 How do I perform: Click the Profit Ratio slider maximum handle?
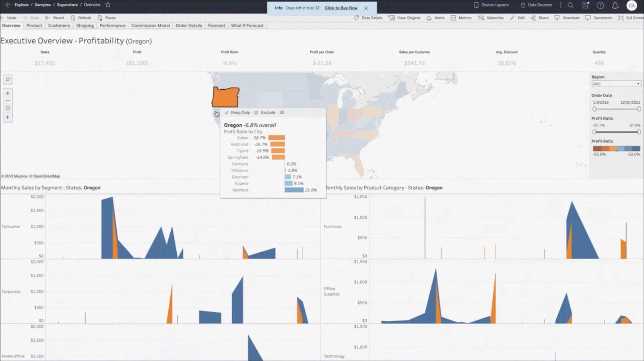[639, 132]
